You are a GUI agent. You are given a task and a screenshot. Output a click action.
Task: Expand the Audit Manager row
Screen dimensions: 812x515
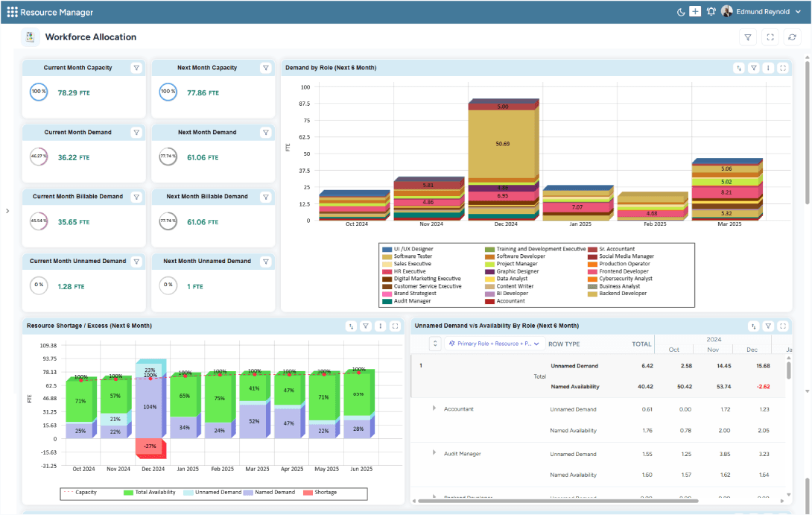click(x=434, y=453)
